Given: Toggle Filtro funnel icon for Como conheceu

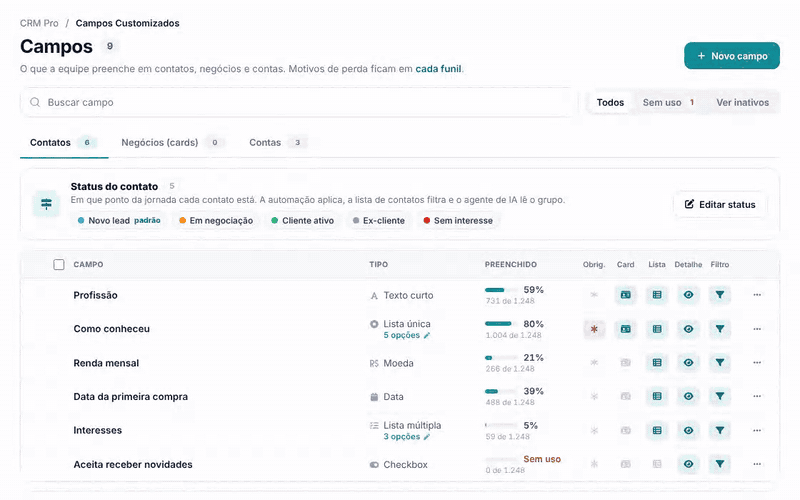Looking at the screenshot, I should (720, 329).
